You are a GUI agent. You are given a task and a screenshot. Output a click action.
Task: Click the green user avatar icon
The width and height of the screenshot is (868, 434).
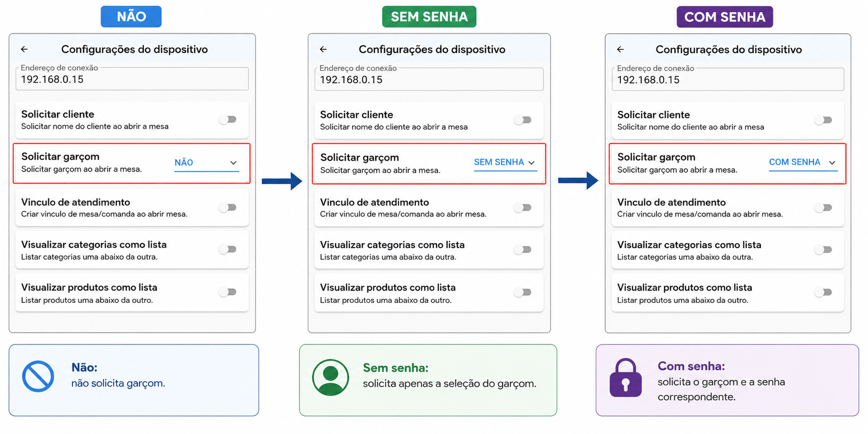pyautogui.click(x=331, y=377)
